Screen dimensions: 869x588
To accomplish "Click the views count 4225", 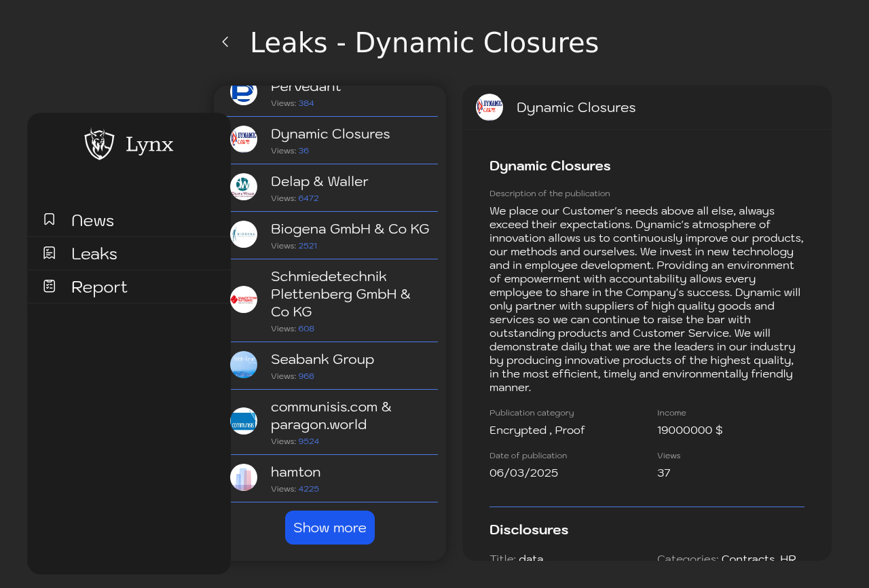I will tap(308, 489).
